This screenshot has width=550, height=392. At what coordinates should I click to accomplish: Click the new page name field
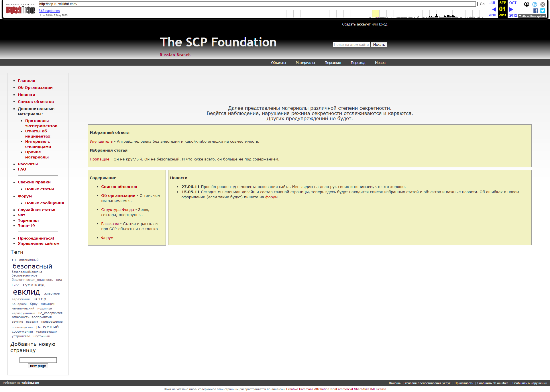[38, 360]
